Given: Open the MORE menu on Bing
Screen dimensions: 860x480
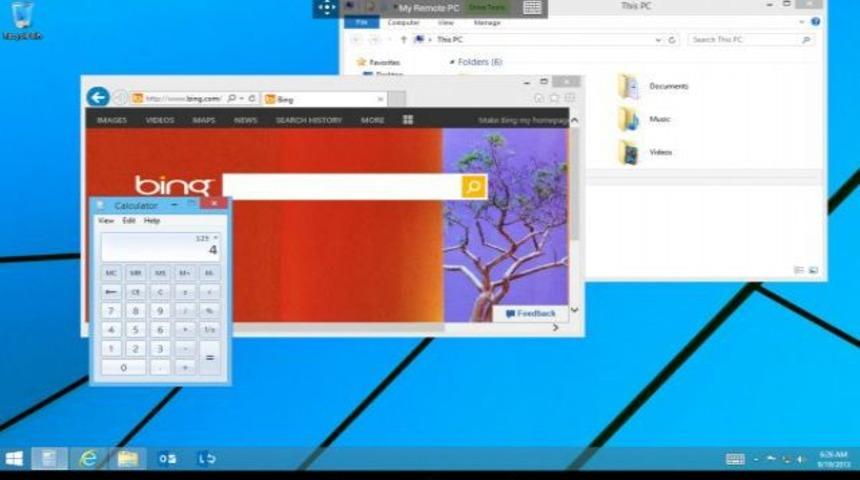Looking at the screenshot, I should pyautogui.click(x=372, y=120).
